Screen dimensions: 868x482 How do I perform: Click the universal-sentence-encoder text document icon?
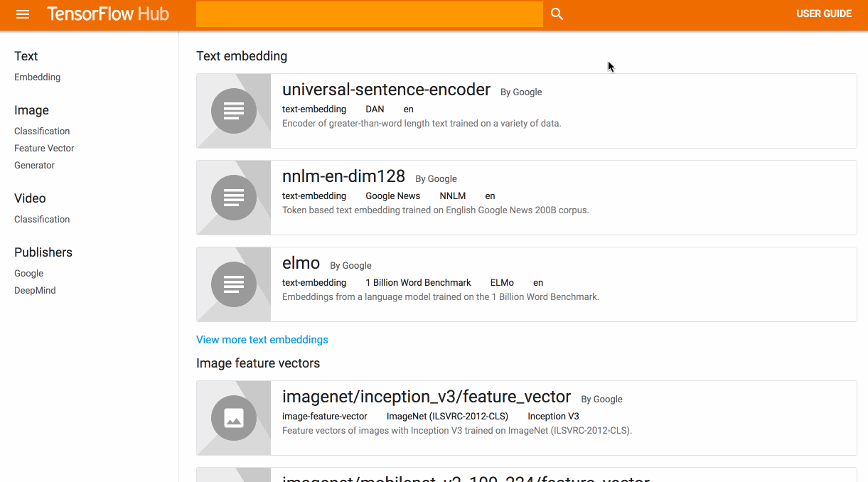pyautogui.click(x=234, y=111)
